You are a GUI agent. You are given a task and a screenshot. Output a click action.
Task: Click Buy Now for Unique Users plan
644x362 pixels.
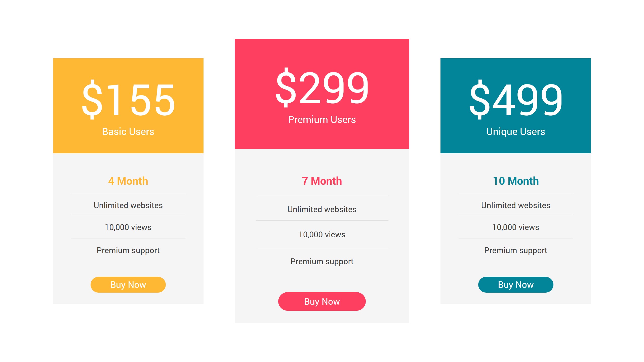click(x=515, y=284)
